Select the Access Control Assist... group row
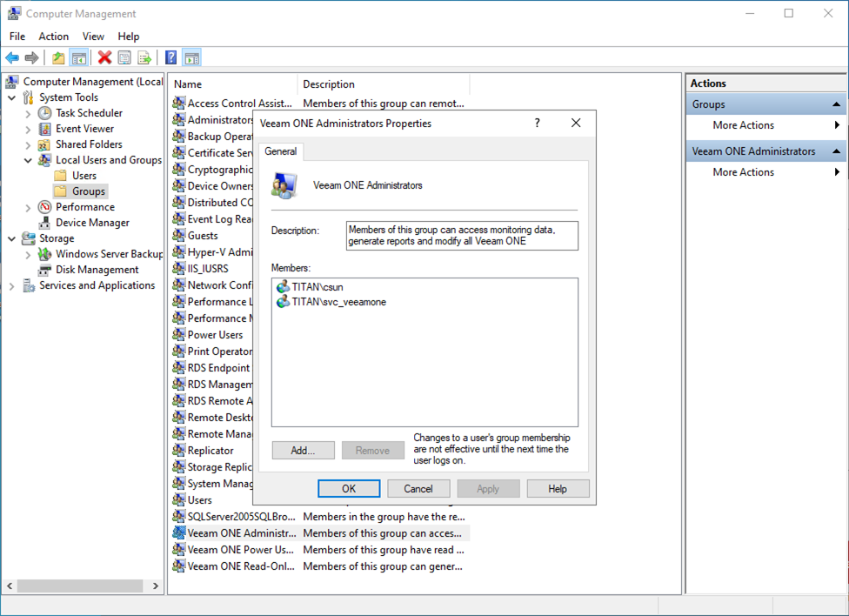849x616 pixels. pyautogui.click(x=320, y=103)
